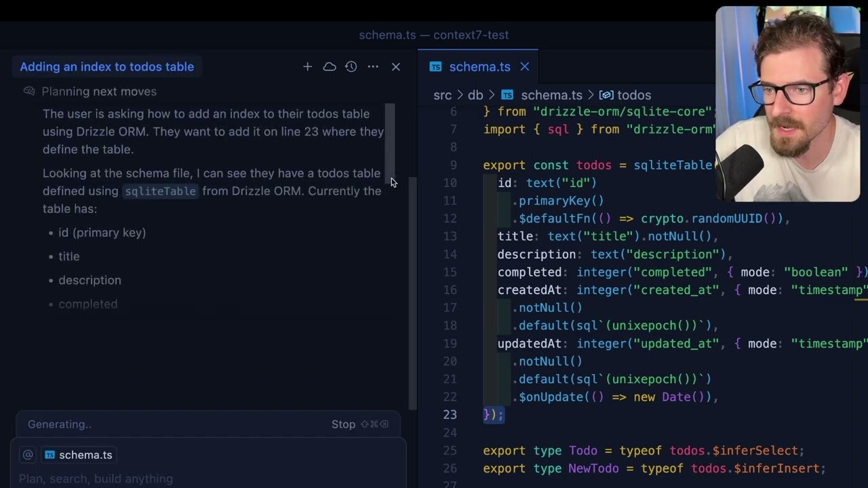The height and width of the screenshot is (488, 868).
Task: Open the 'todos' symbol breadcrumb
Action: pos(625,96)
